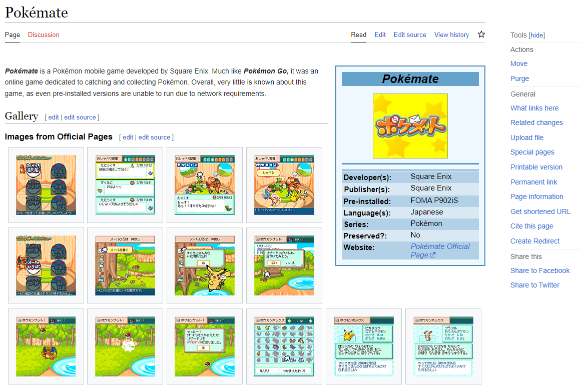The image size is (588, 387).
Task: Open the Plusle Pokémon Box entry thumbnail
Action: pos(443,346)
